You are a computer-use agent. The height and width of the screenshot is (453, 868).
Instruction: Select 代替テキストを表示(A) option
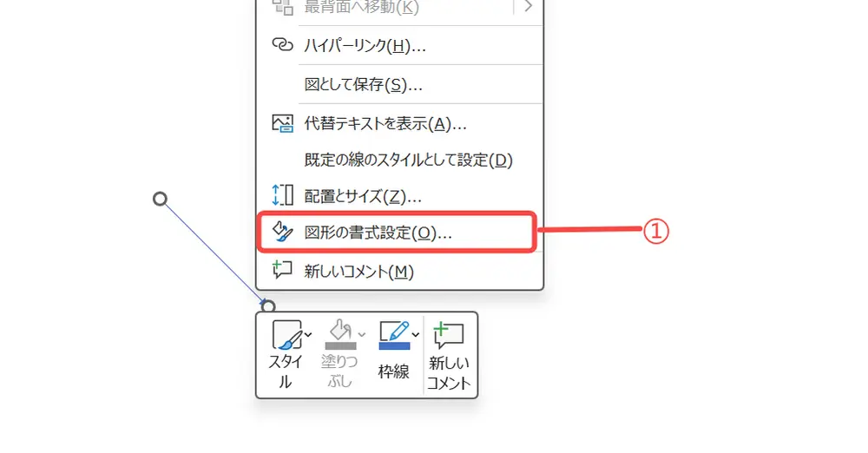pyautogui.click(x=399, y=123)
